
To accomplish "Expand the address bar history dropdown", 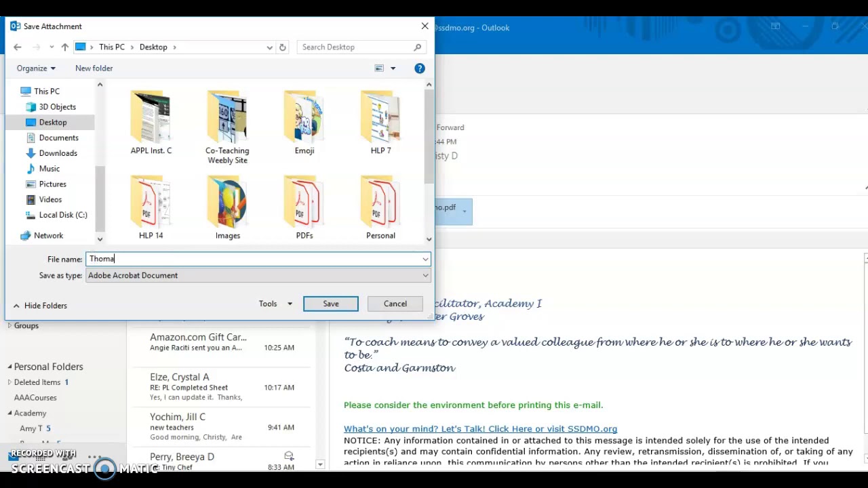I will point(270,47).
